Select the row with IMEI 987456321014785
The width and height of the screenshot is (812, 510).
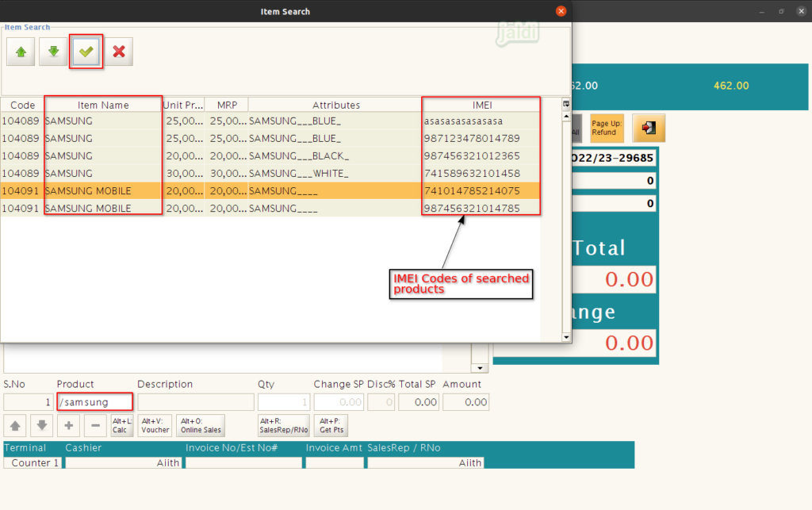[270, 208]
